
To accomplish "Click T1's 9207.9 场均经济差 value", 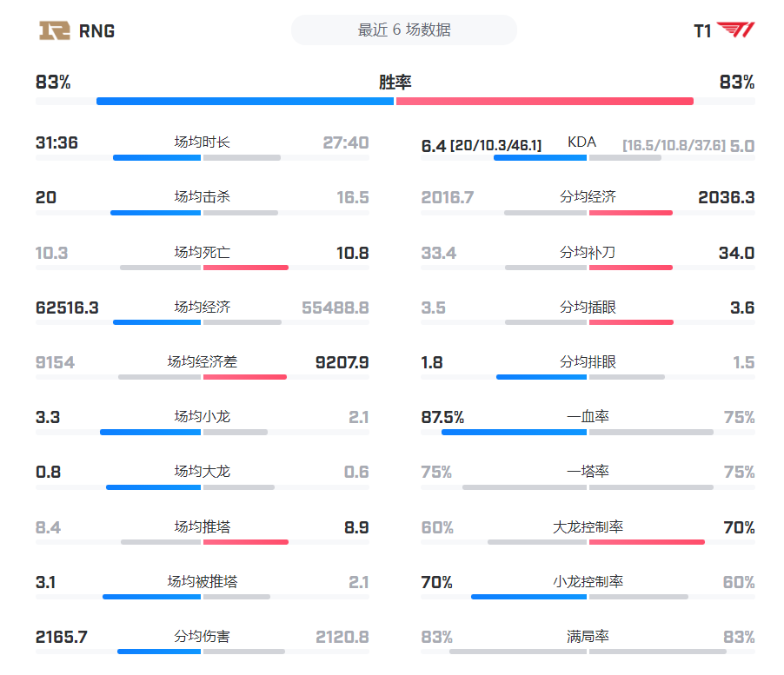I will tap(342, 362).
